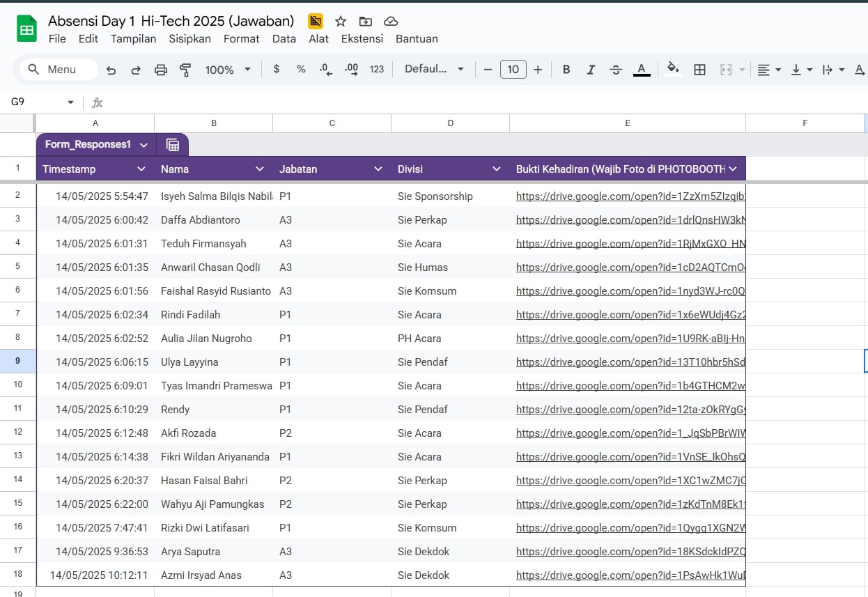Viewport: 868px width, 597px height.
Task: Toggle italic formatting
Action: click(x=591, y=69)
